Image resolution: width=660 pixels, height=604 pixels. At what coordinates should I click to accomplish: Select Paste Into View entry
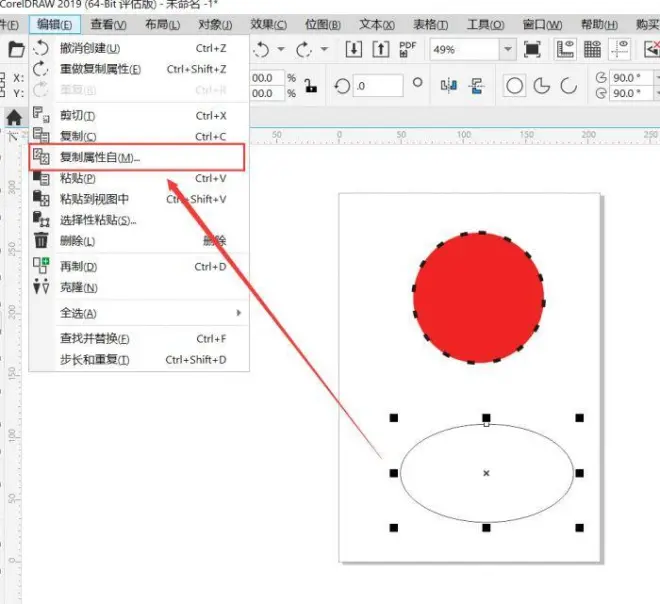139,199
